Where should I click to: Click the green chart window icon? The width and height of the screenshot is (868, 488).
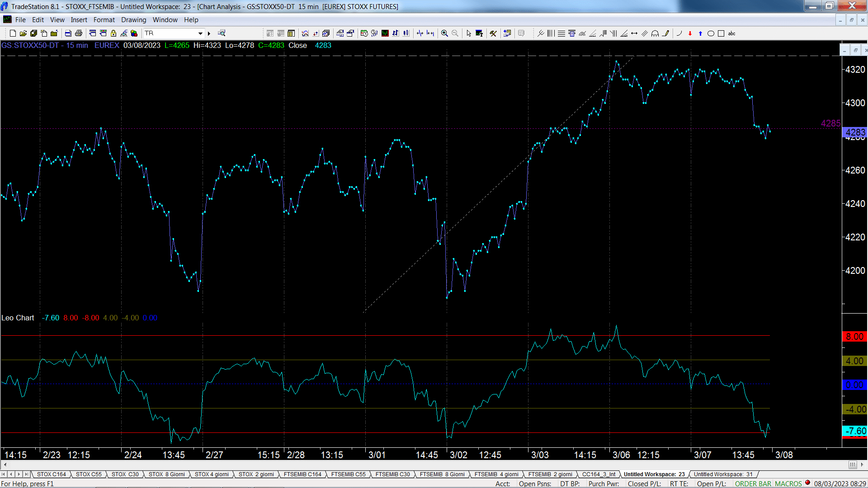click(x=385, y=33)
